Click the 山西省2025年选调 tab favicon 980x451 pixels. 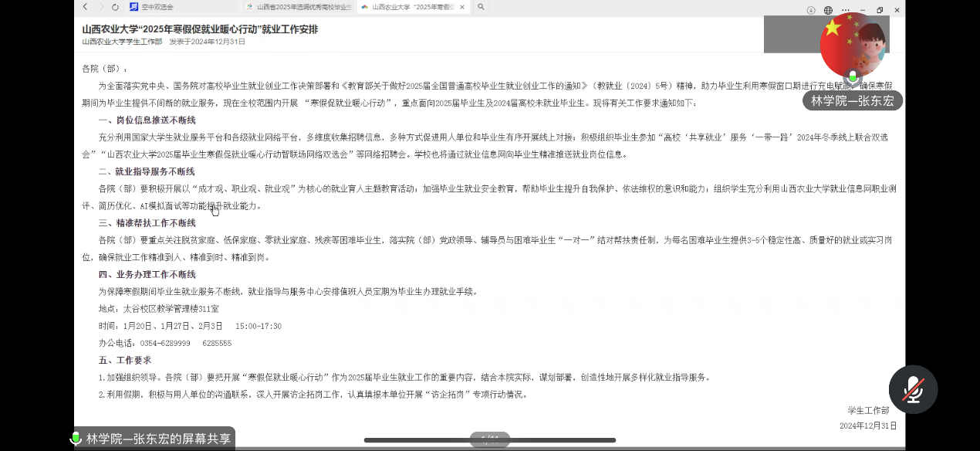tap(250, 7)
